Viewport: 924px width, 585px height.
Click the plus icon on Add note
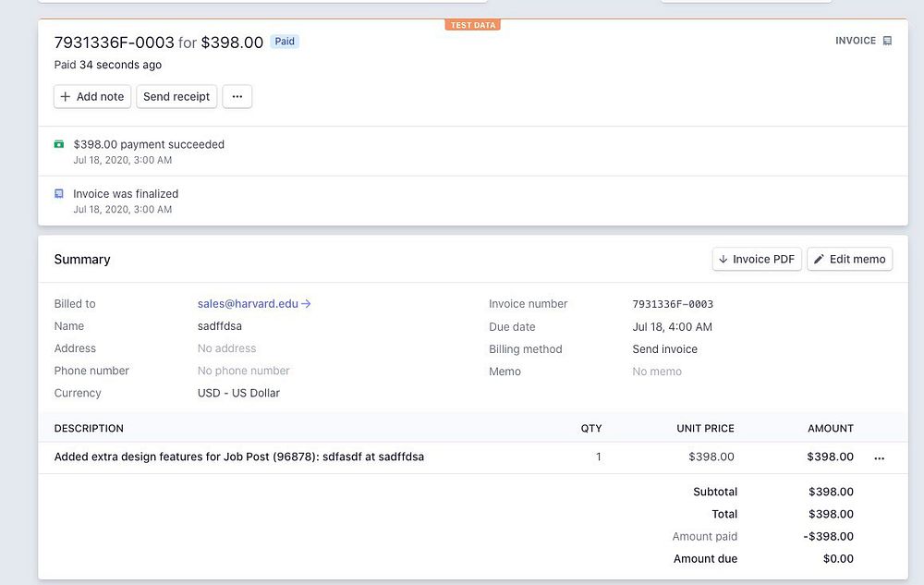(65, 96)
